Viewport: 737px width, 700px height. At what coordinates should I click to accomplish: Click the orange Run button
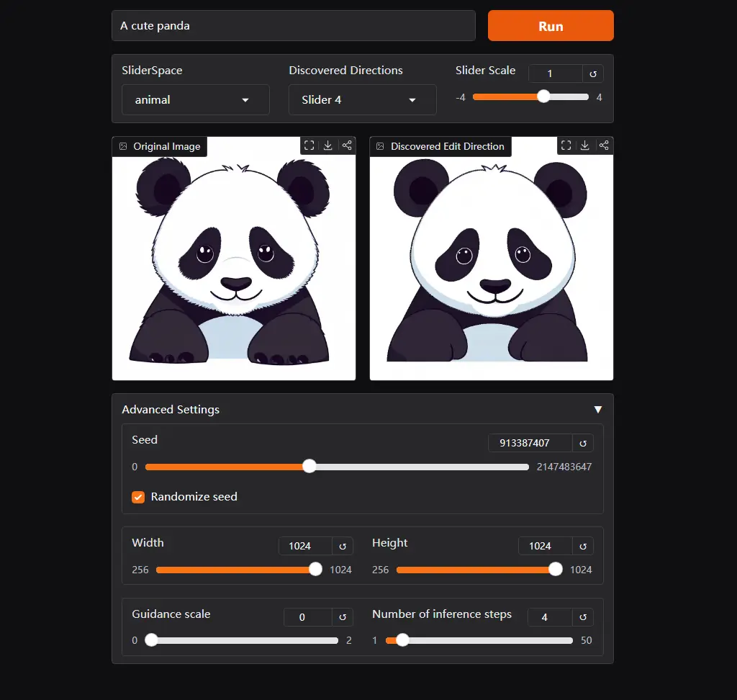point(551,26)
